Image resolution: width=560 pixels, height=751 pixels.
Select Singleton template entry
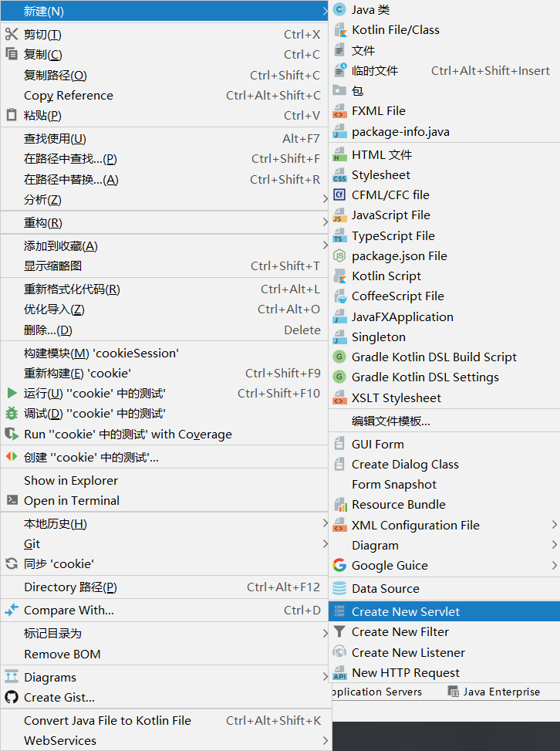(x=444, y=337)
